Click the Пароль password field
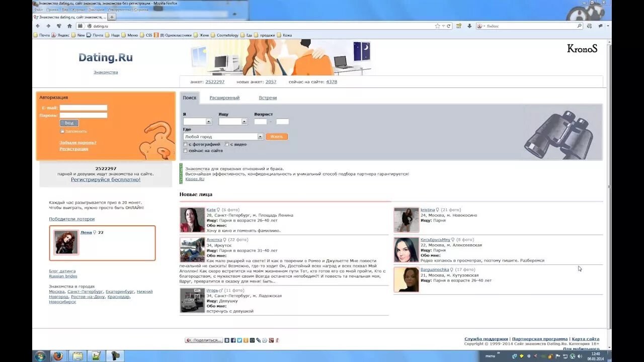Screen dimensions: 644x362 pos(84,115)
